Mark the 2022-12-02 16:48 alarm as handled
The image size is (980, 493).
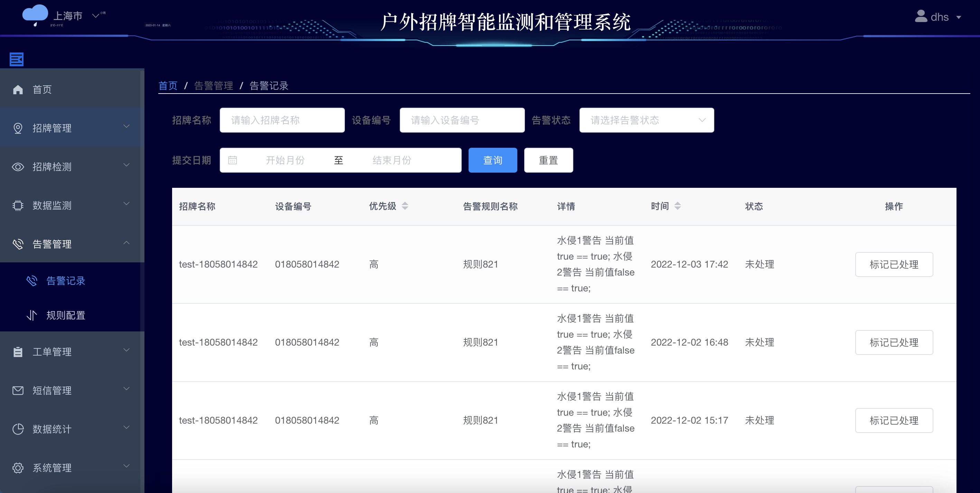tap(894, 342)
